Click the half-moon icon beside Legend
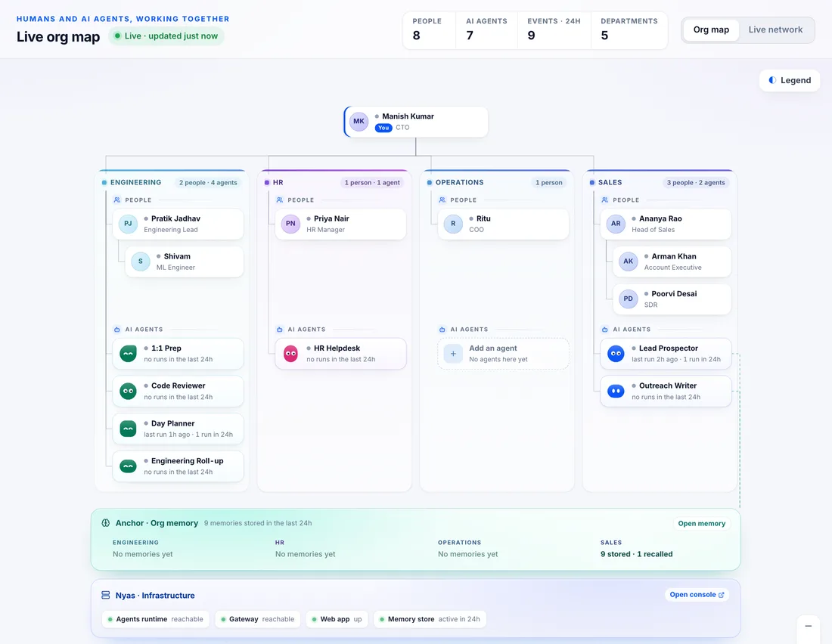This screenshot has width=832, height=644. [772, 80]
